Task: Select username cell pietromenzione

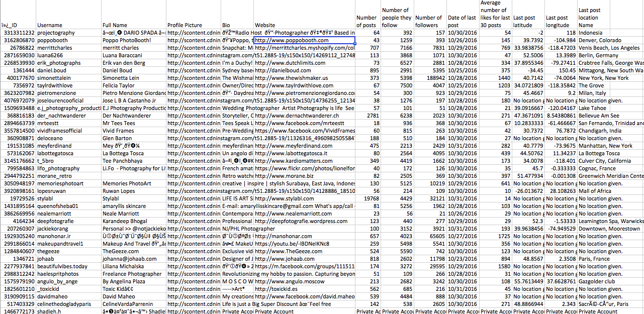Action: point(68,93)
